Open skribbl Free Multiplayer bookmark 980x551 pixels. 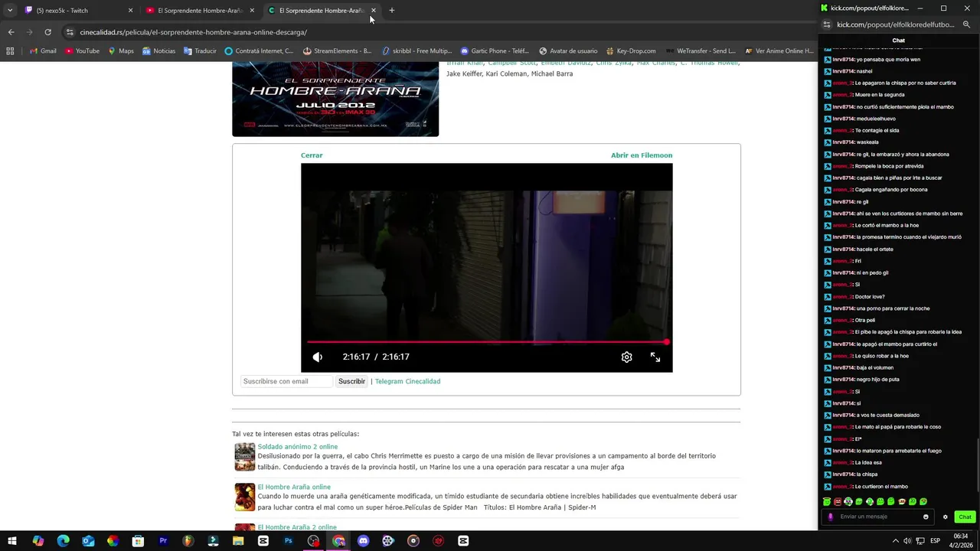point(417,51)
